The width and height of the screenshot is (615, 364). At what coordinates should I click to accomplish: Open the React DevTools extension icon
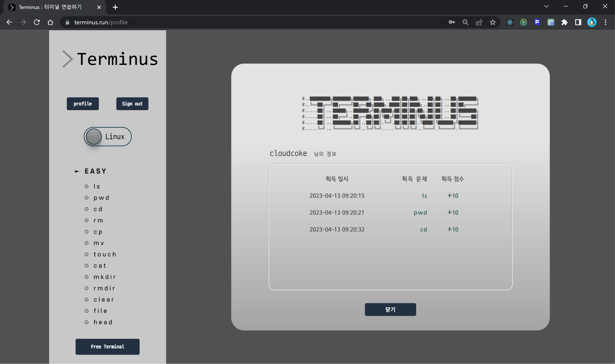pos(510,22)
